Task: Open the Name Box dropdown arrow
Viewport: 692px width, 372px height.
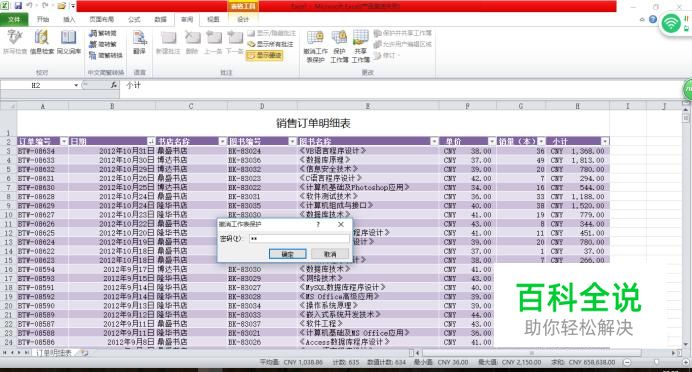Action: point(76,85)
